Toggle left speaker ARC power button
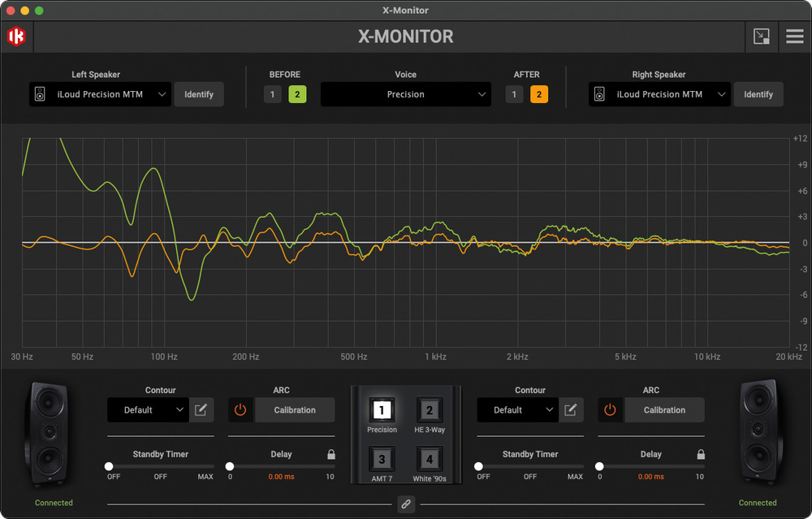This screenshot has width=812, height=519. 240,410
